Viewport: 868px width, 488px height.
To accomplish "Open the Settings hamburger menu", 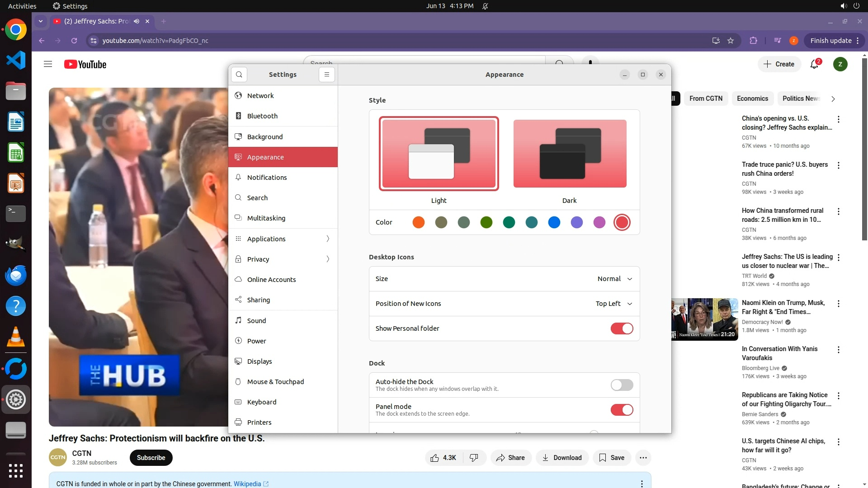I will pyautogui.click(x=327, y=75).
